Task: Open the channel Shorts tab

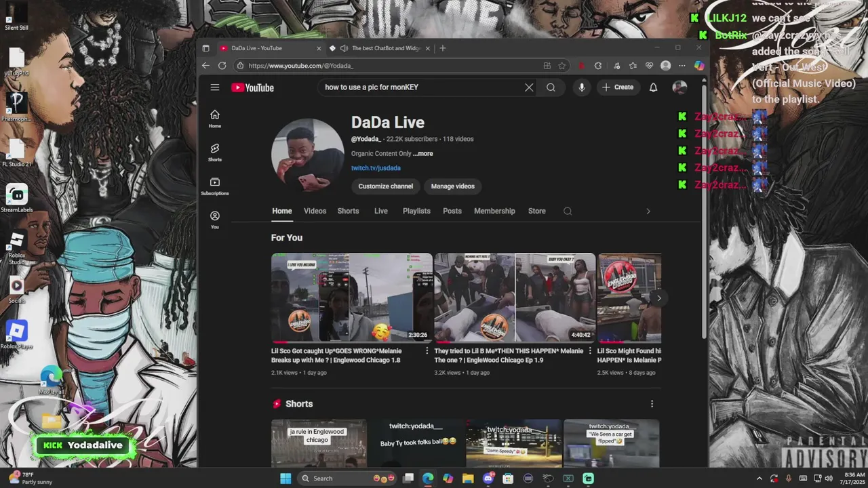Action: point(348,211)
